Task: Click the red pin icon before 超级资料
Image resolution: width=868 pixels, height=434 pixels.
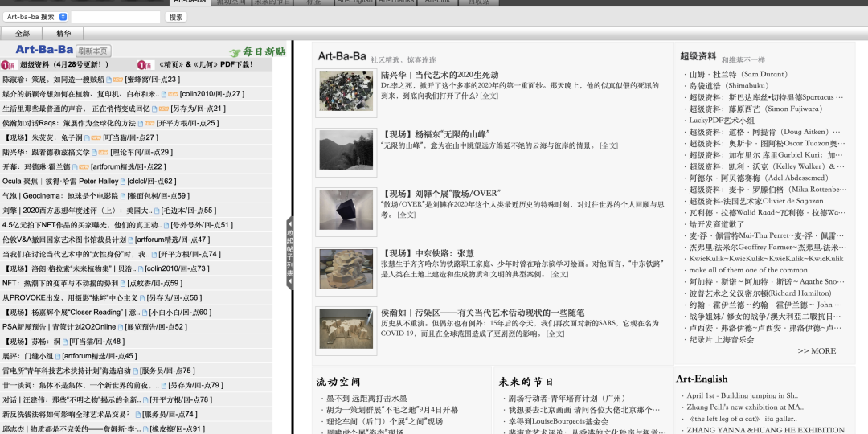Action: tap(7, 65)
